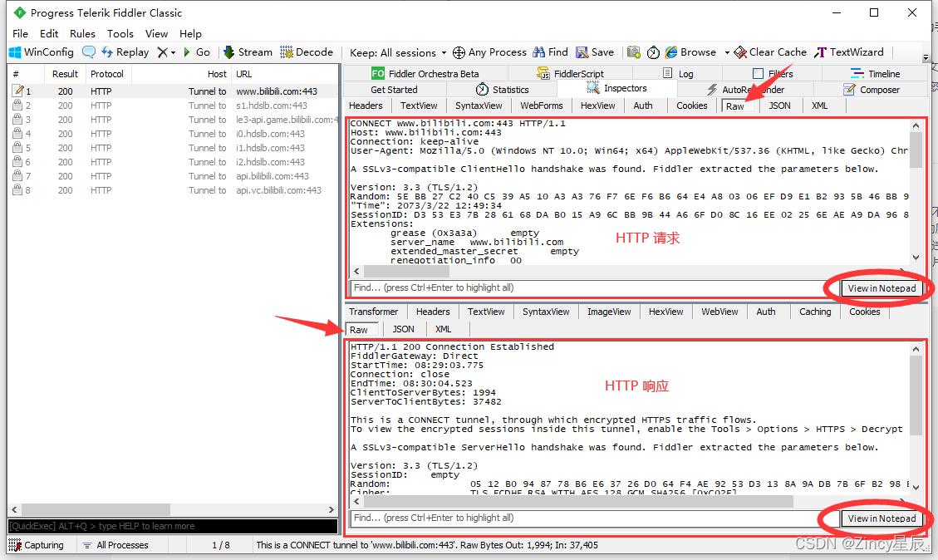Select session i0.hdslb.com:443
Screen dimensions: 938x560
174,134
